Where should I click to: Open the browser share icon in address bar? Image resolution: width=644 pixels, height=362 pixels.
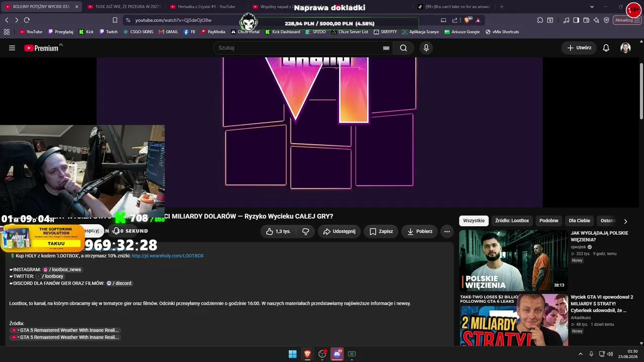click(x=455, y=20)
